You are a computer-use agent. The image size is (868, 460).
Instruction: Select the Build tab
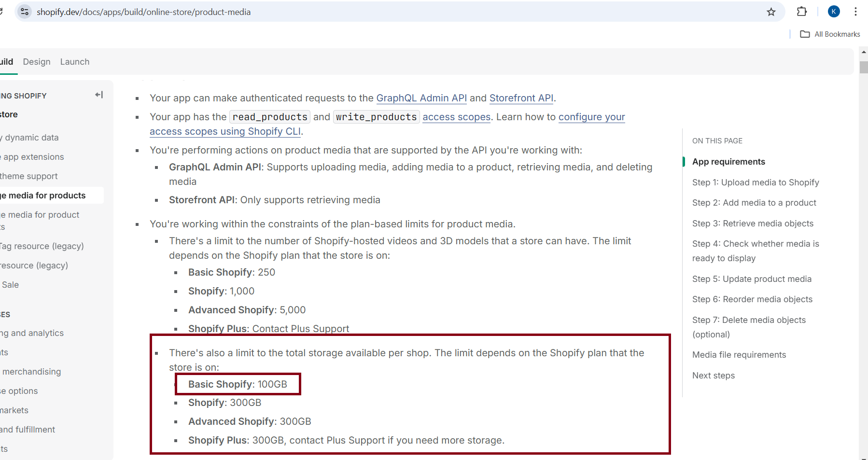coord(6,62)
